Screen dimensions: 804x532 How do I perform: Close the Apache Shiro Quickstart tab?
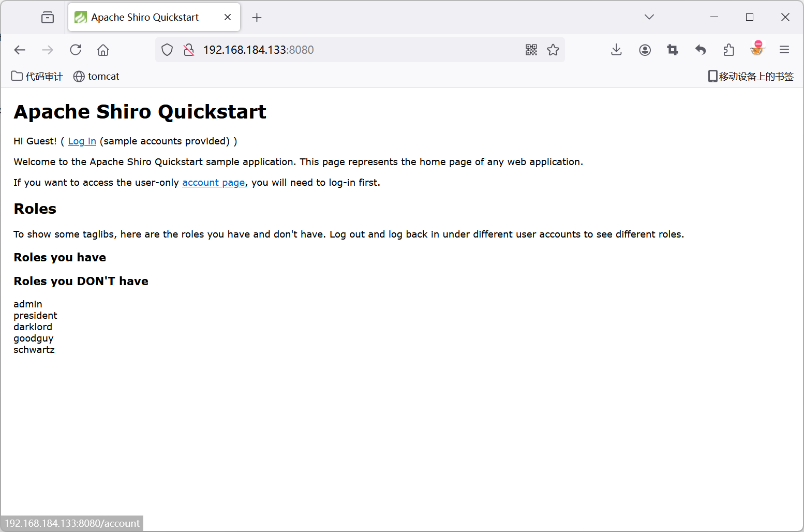pos(228,17)
